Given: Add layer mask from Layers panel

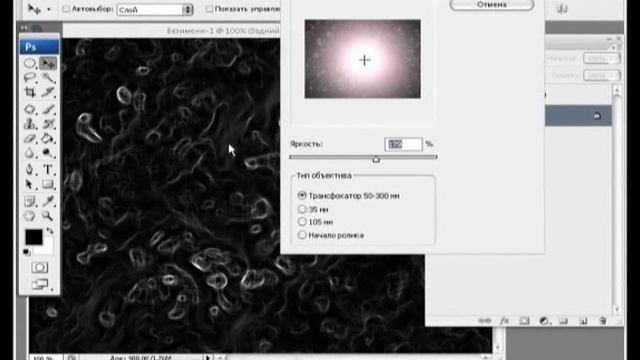Looking at the screenshot, I should click(524, 321).
